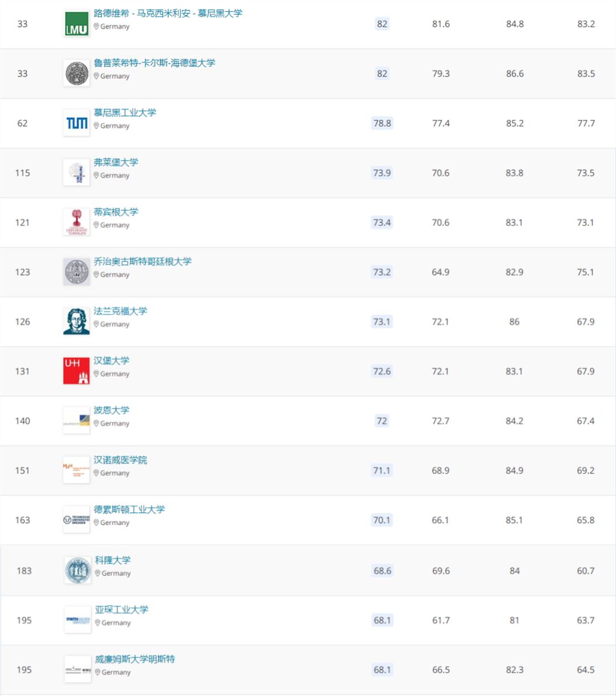Open the 弗莱堡大学 link
The width and height of the screenshot is (616, 696).
tap(116, 162)
